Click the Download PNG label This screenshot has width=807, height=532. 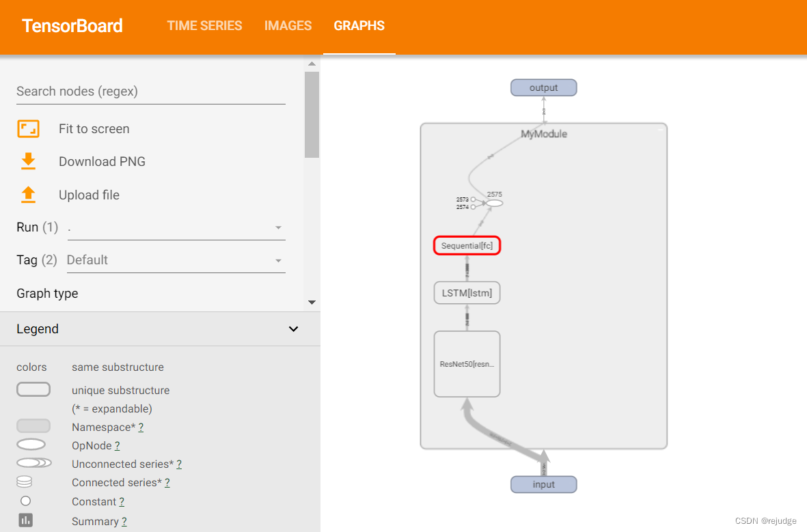[102, 162]
